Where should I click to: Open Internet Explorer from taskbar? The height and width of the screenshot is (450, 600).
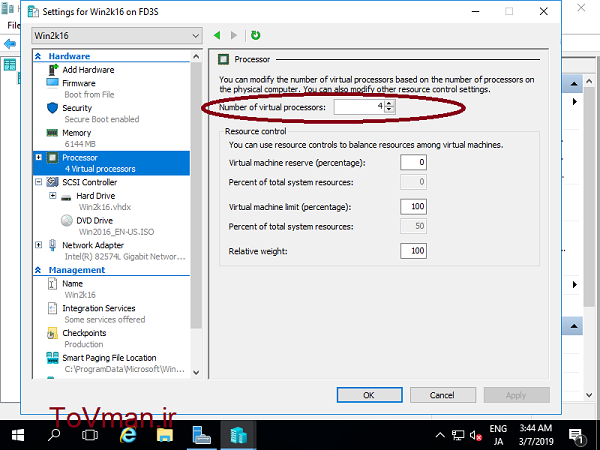point(128,435)
